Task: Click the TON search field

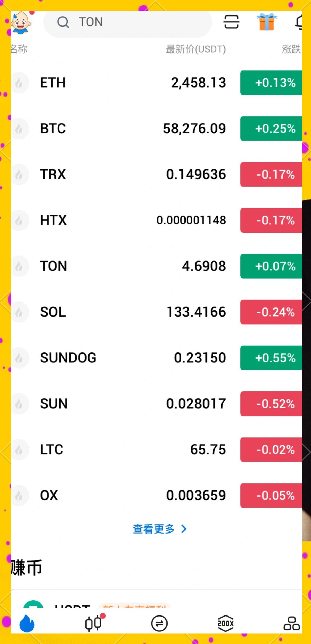Action: (127, 22)
